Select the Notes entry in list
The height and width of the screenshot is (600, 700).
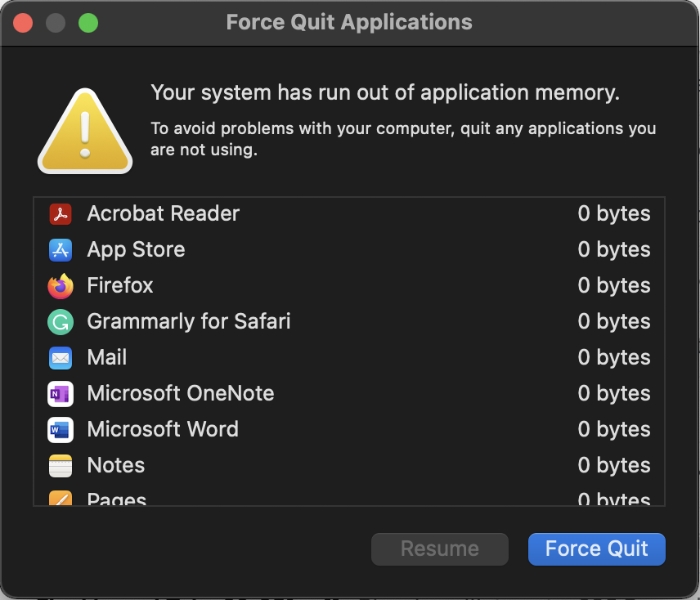[x=116, y=466]
